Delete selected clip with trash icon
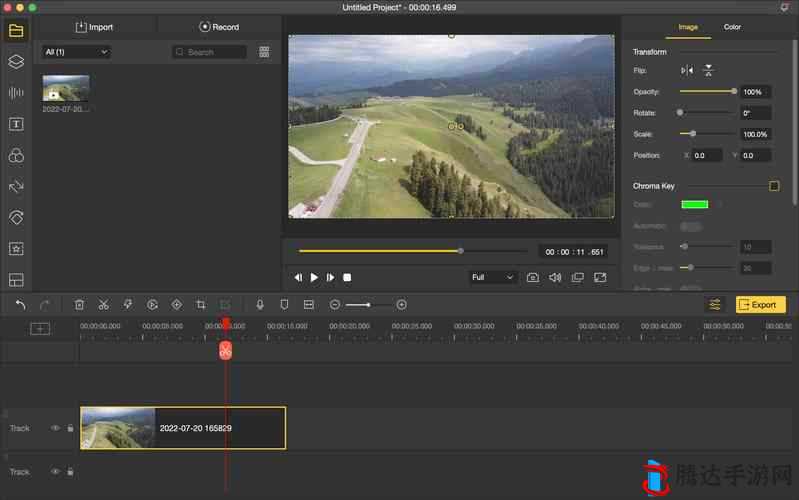Screen dimensions: 799x500 tap(79, 305)
